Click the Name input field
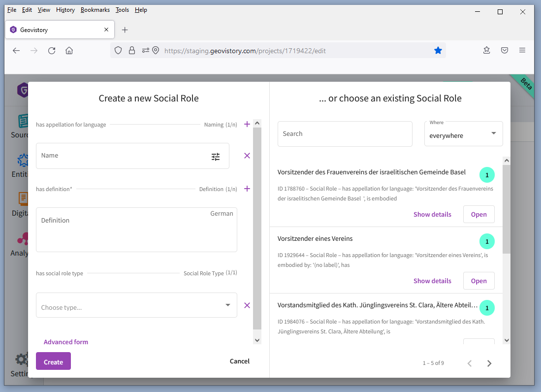The image size is (541, 392). (x=132, y=156)
